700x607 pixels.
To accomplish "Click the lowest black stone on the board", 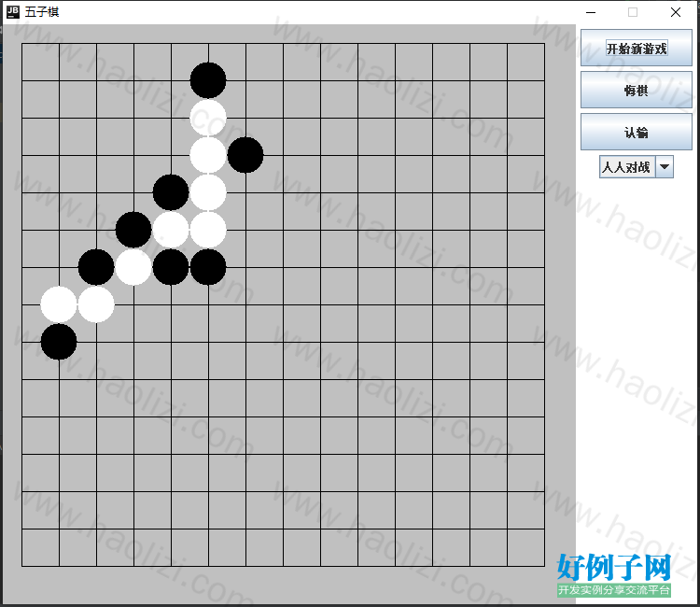I will 59,342.
